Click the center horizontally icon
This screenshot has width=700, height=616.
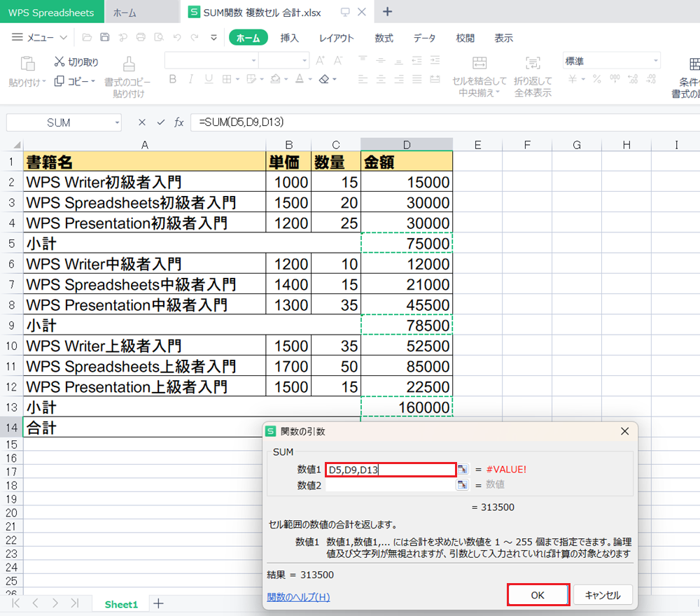(381, 80)
